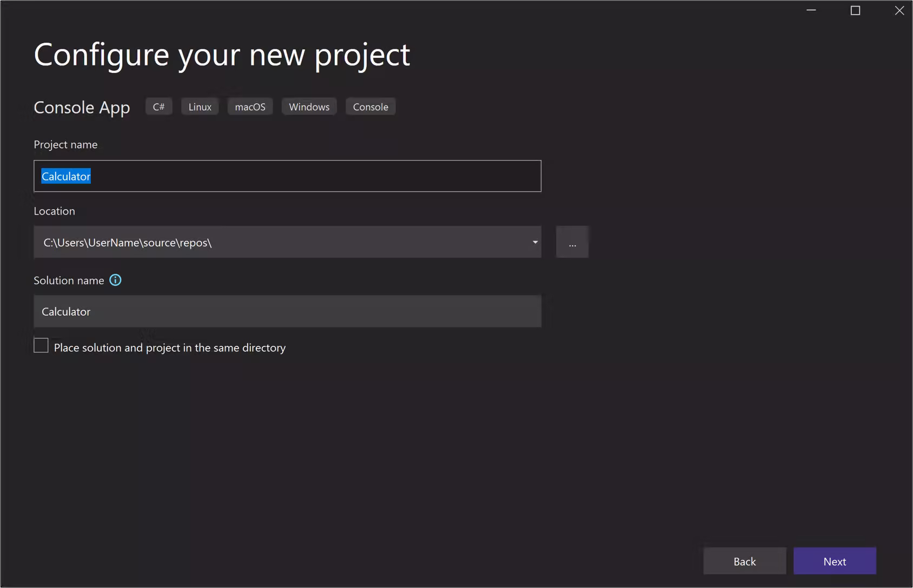Enable placing solution and project in same directory
The height and width of the screenshot is (588, 913).
(41, 346)
